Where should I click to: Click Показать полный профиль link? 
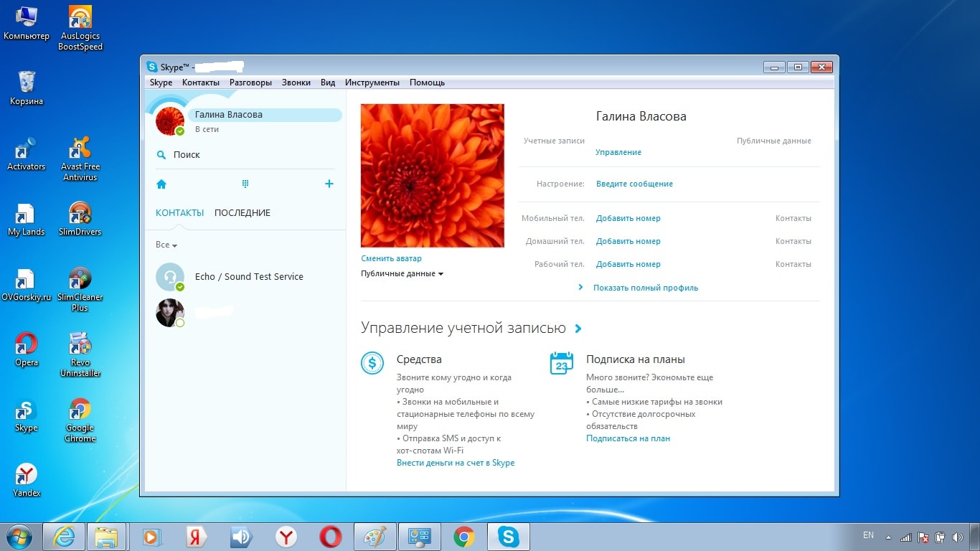[x=646, y=288]
